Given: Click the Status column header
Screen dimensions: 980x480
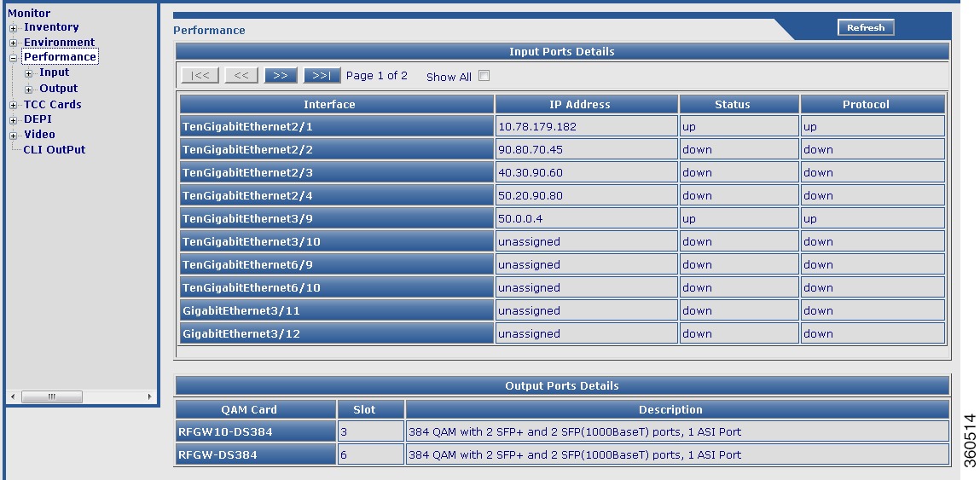Looking at the screenshot, I should [739, 104].
